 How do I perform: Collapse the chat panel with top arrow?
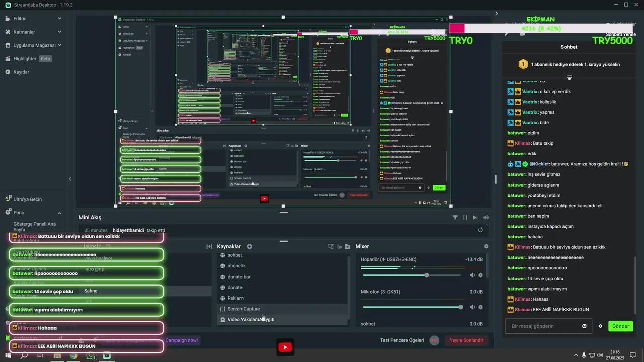point(496,14)
